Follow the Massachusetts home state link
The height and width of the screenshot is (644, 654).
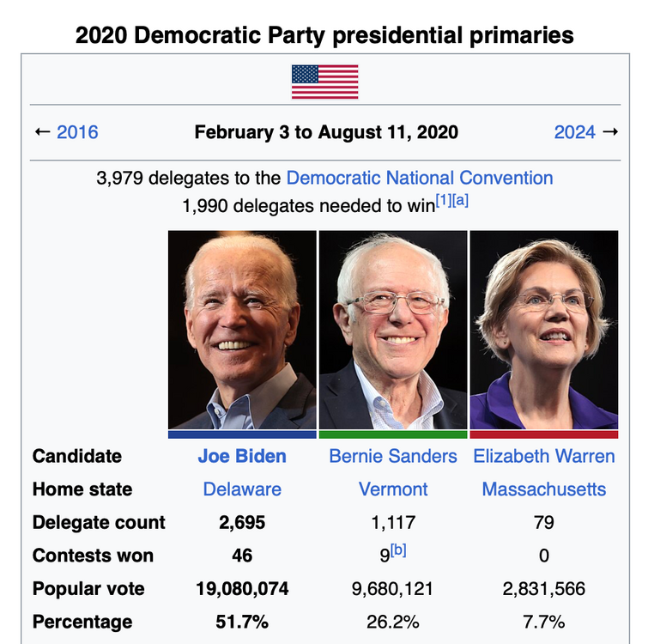544,489
